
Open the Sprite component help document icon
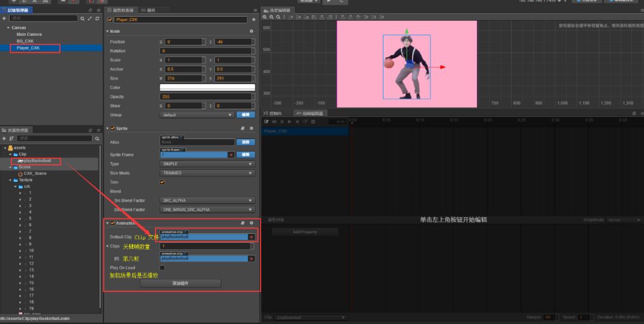(243, 128)
